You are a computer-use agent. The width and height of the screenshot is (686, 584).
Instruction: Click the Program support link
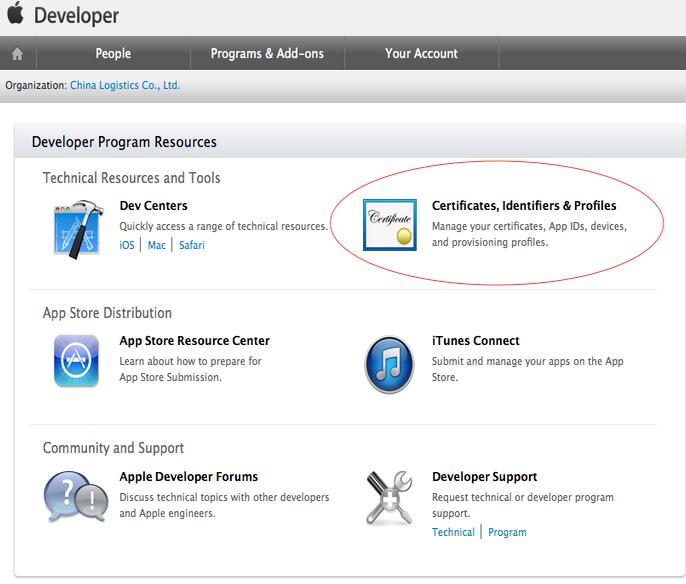(x=507, y=532)
